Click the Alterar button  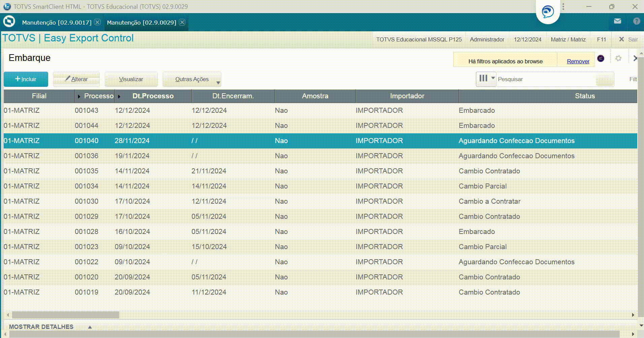(76, 79)
